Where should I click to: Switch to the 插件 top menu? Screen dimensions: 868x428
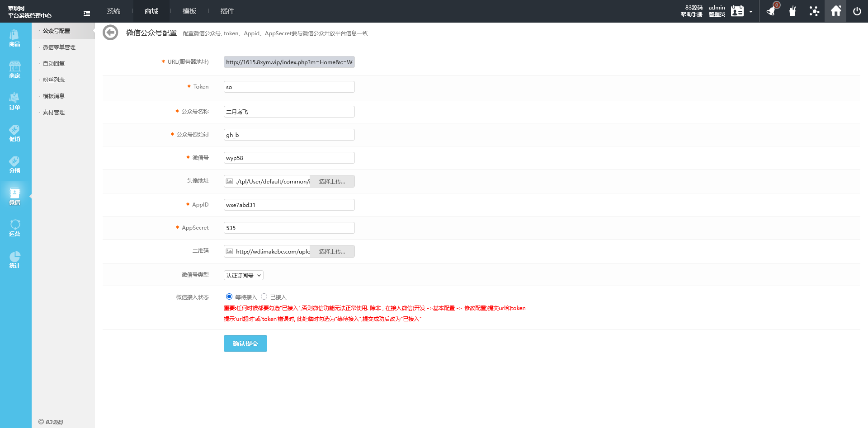click(x=227, y=11)
